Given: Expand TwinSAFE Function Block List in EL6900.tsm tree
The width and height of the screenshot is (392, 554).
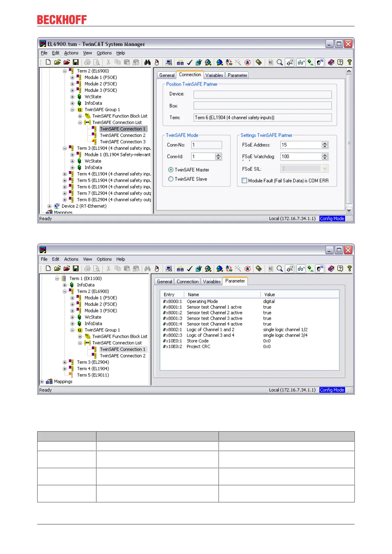Looking at the screenshot, I should click(80, 116).
